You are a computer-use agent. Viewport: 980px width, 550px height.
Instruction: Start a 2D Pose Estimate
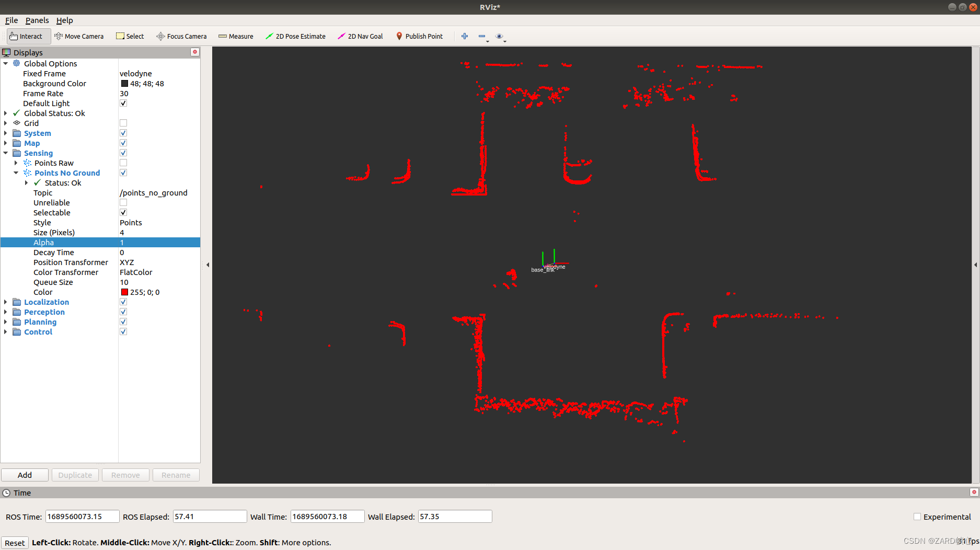click(x=295, y=36)
